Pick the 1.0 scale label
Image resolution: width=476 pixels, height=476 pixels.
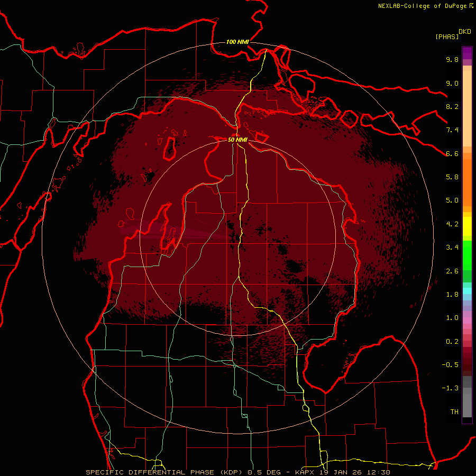tap(452, 317)
